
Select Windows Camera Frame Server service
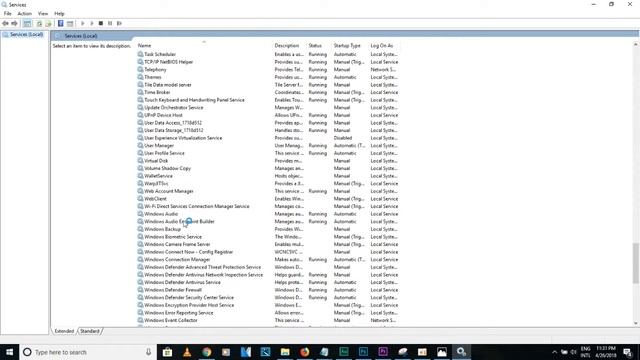tap(177, 244)
